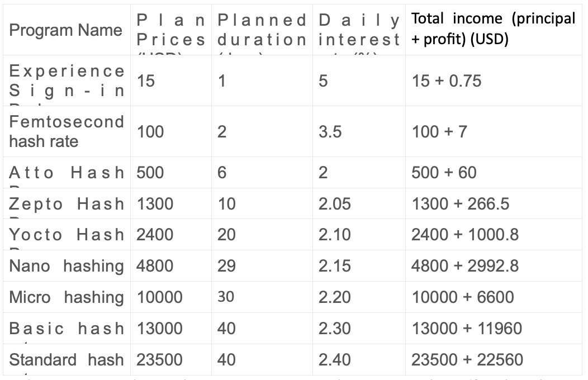The width and height of the screenshot is (588, 380).
Task: Click the 13000 + 11960 income cell
Action: pos(467,328)
